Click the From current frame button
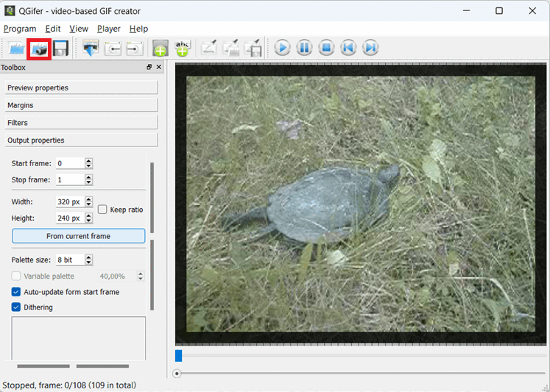Screen dimensions: 550x392 tap(79, 236)
